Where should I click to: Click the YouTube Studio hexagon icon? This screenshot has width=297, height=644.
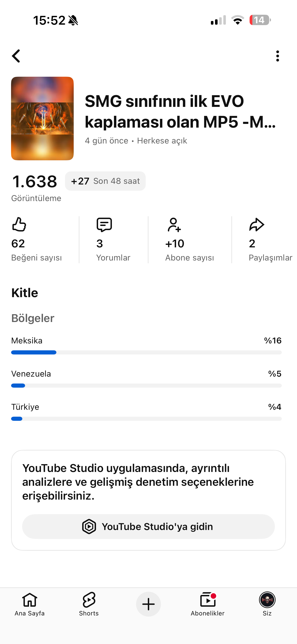pyautogui.click(x=89, y=527)
